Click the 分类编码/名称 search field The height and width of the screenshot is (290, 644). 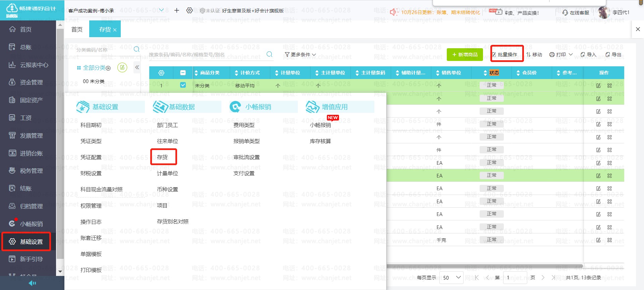coord(104,50)
